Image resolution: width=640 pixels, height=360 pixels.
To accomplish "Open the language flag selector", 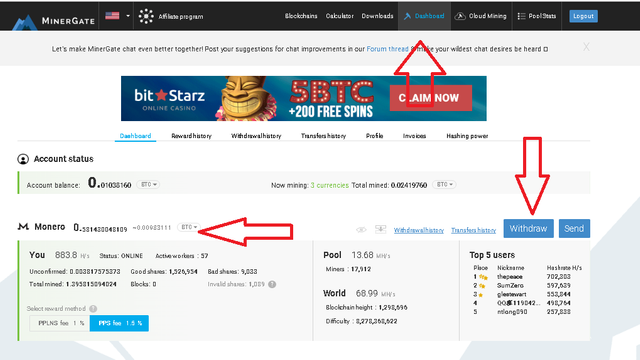I will [117, 16].
